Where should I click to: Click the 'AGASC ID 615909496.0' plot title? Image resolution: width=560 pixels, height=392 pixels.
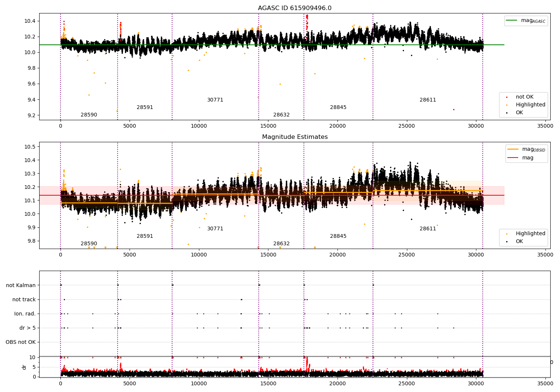(295, 8)
